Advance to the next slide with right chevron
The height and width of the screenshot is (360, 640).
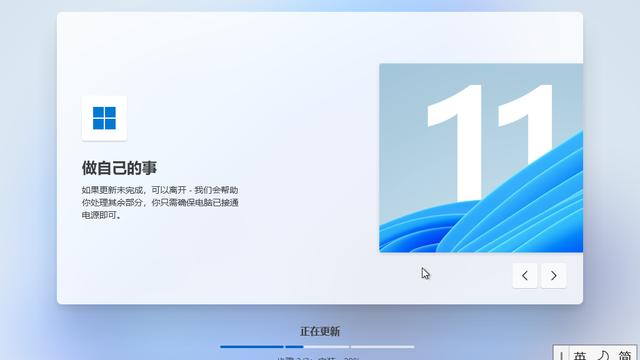(x=553, y=276)
